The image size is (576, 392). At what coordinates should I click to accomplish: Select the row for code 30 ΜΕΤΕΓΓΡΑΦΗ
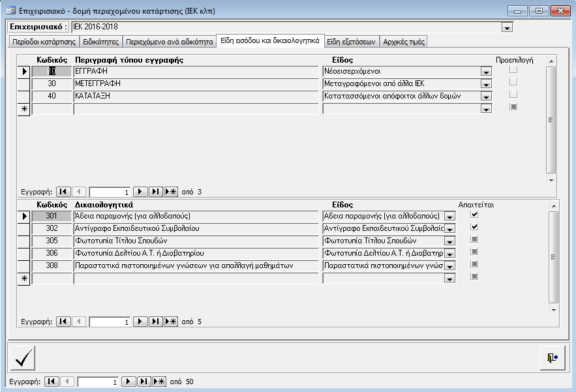click(23, 84)
